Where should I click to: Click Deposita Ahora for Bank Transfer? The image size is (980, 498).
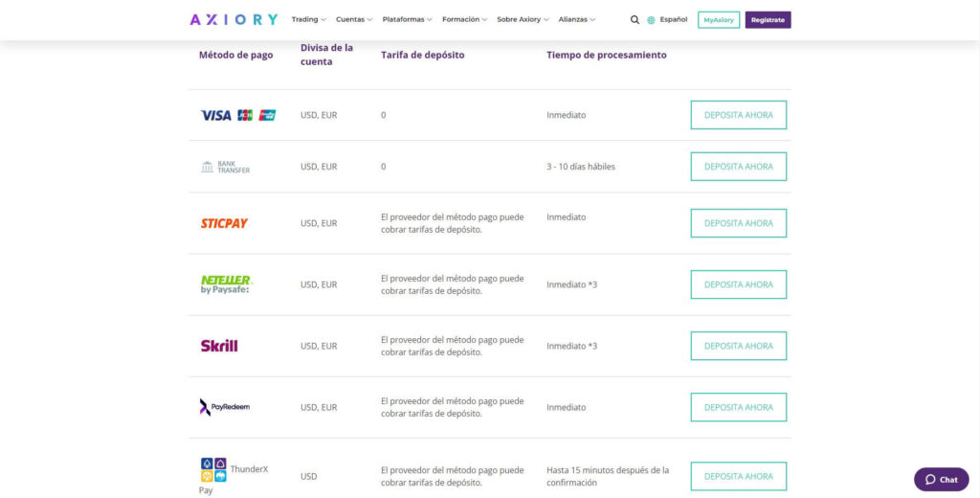(738, 167)
